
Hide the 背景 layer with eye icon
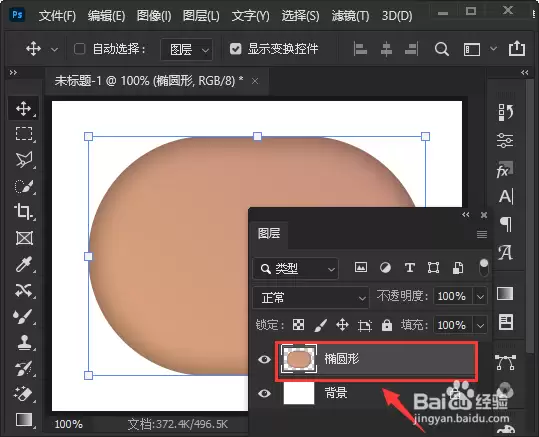[x=264, y=393]
